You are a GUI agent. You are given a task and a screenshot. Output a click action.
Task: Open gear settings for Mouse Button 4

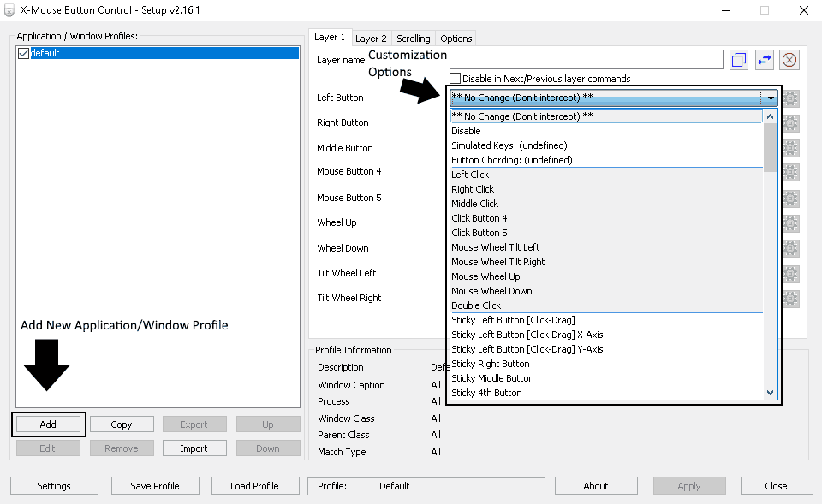coord(790,172)
